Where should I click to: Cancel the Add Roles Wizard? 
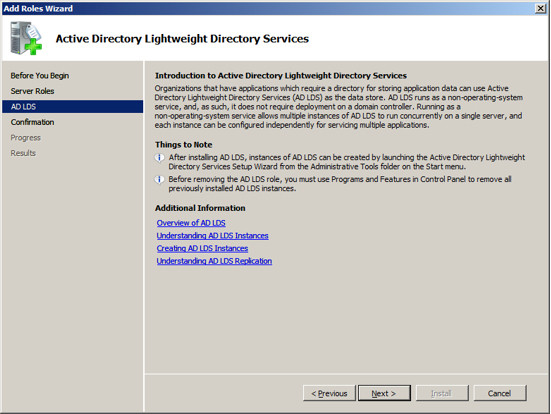tap(500, 393)
